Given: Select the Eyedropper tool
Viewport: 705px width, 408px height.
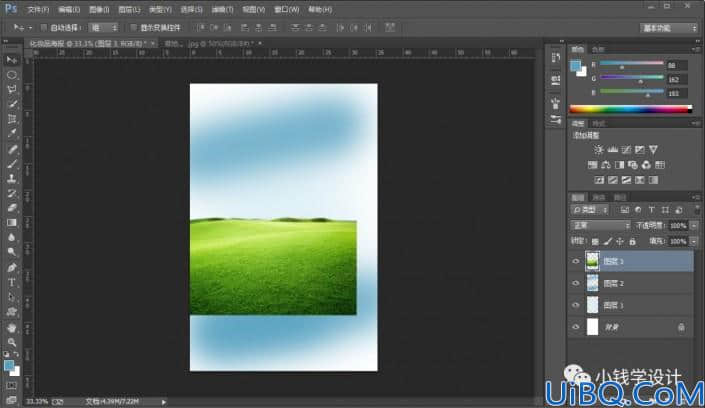Looking at the screenshot, I should pos(12,134).
